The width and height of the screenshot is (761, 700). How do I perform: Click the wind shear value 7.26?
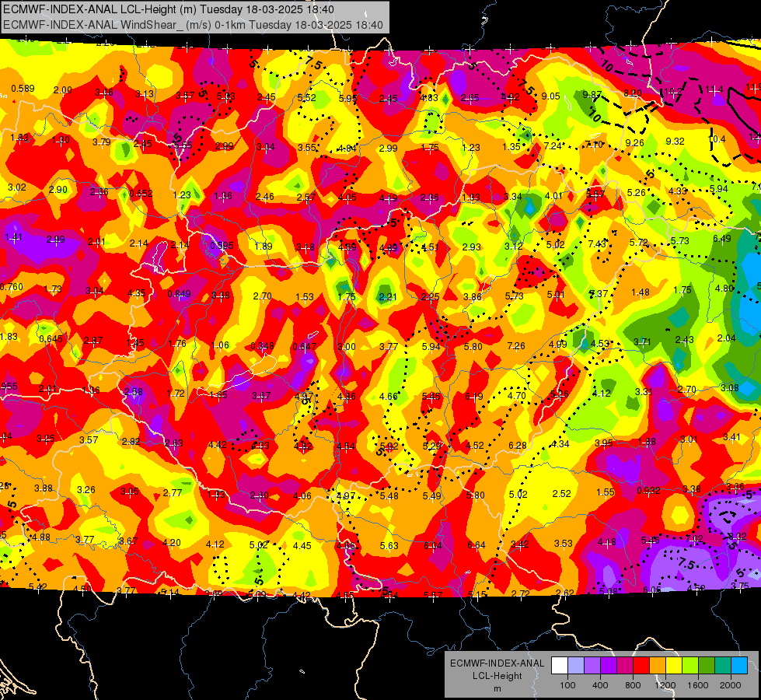pyautogui.click(x=516, y=345)
